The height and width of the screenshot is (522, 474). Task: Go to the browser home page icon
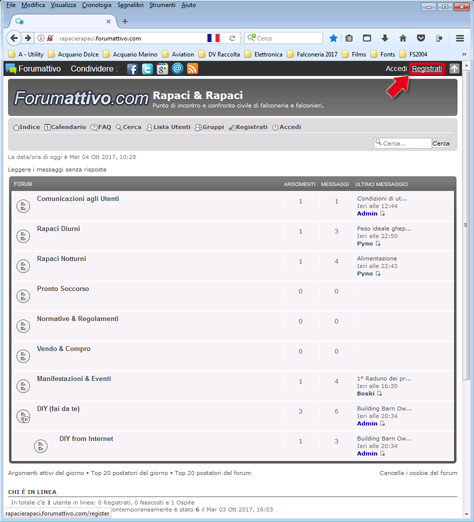[x=403, y=38]
